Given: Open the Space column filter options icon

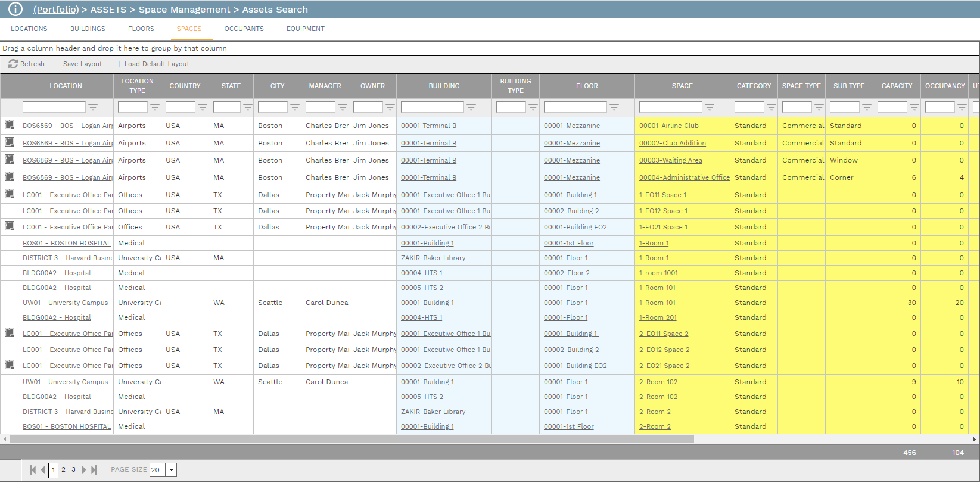Looking at the screenshot, I should click(x=710, y=107).
